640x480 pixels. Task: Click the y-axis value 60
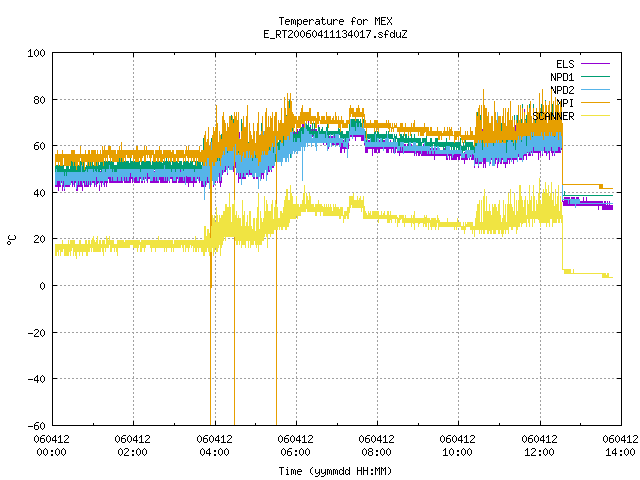coord(39,146)
